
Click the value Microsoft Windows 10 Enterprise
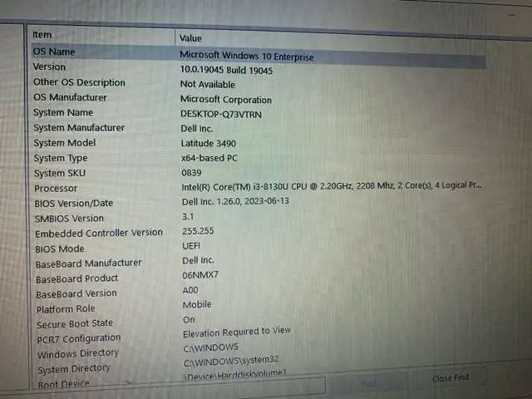247,56
